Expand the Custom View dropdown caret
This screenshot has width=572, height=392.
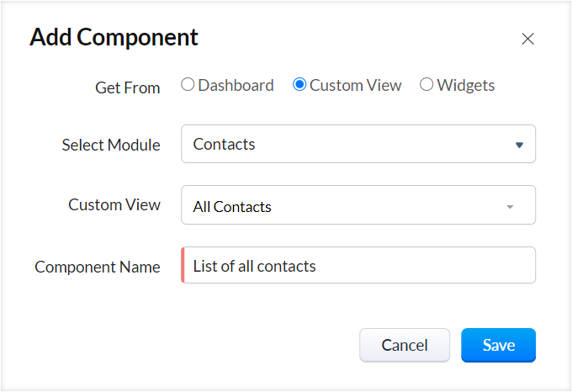510,206
